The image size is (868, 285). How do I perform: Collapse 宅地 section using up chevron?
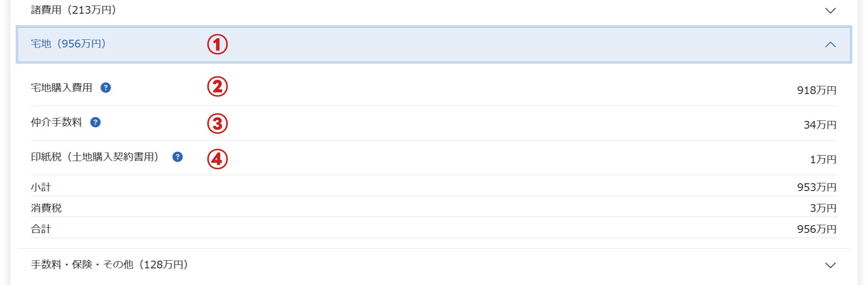(830, 44)
